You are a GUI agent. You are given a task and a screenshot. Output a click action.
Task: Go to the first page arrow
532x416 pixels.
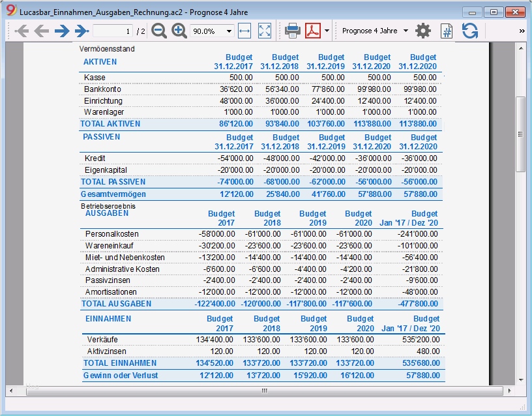pos(22,31)
